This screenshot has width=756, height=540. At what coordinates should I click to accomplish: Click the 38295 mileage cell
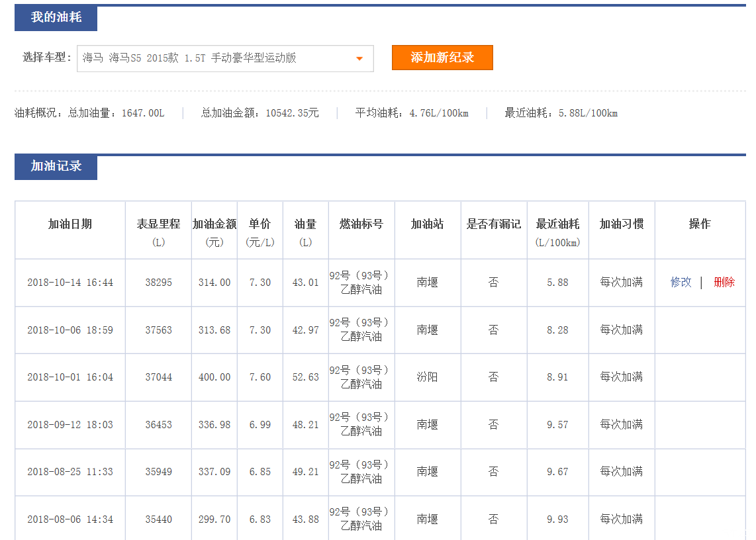(158, 283)
